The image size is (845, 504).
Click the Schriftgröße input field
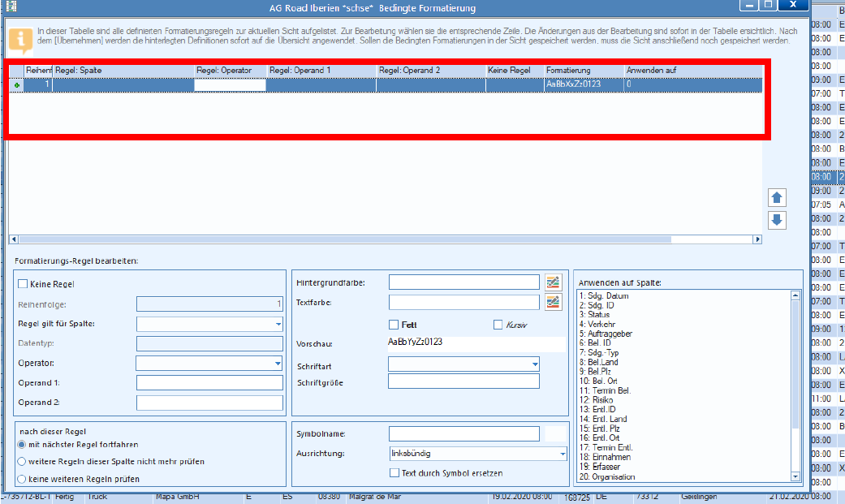point(463,381)
